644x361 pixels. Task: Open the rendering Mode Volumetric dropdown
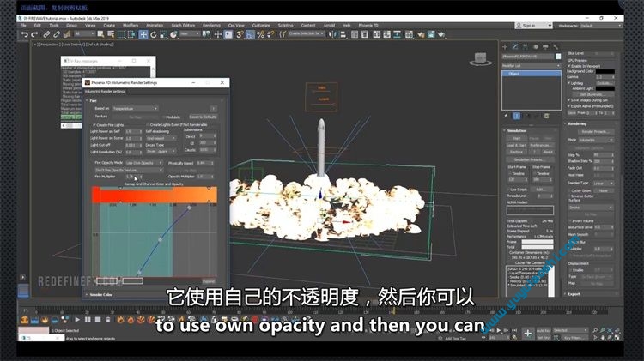coord(596,140)
